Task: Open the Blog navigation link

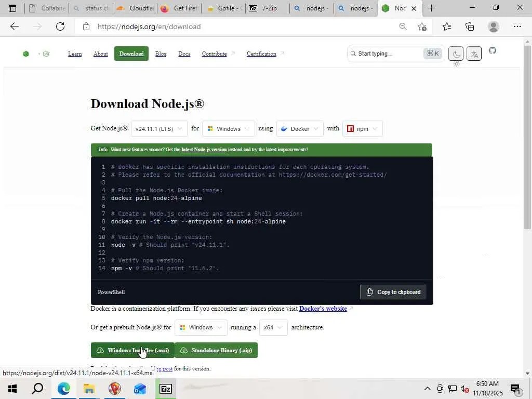Action: 161,54
